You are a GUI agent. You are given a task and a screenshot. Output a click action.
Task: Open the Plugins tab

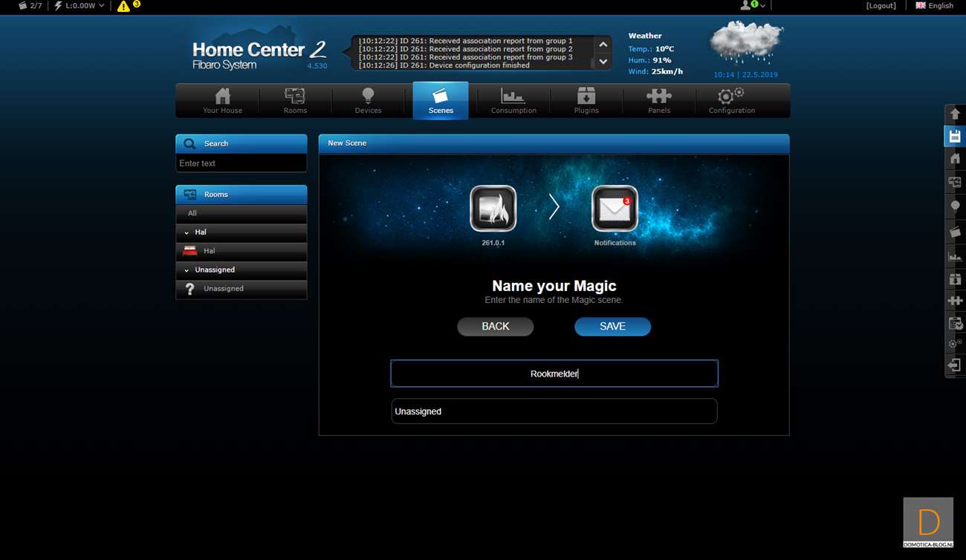pos(586,101)
